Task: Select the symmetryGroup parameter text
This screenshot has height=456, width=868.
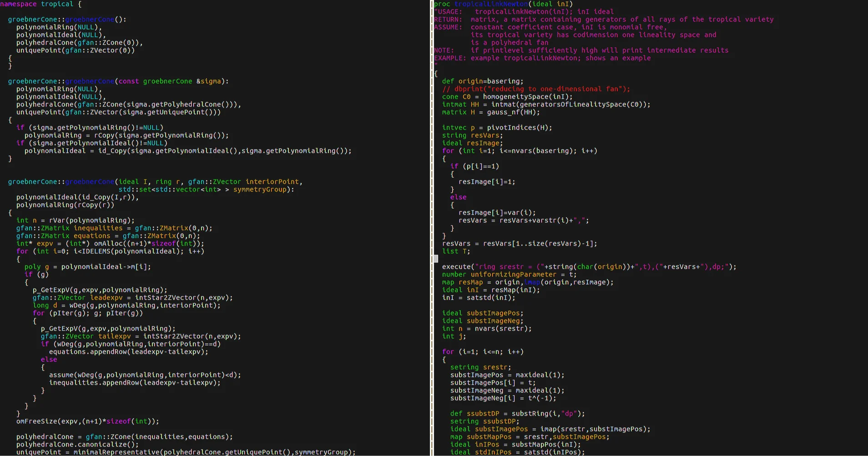Action: (259, 189)
